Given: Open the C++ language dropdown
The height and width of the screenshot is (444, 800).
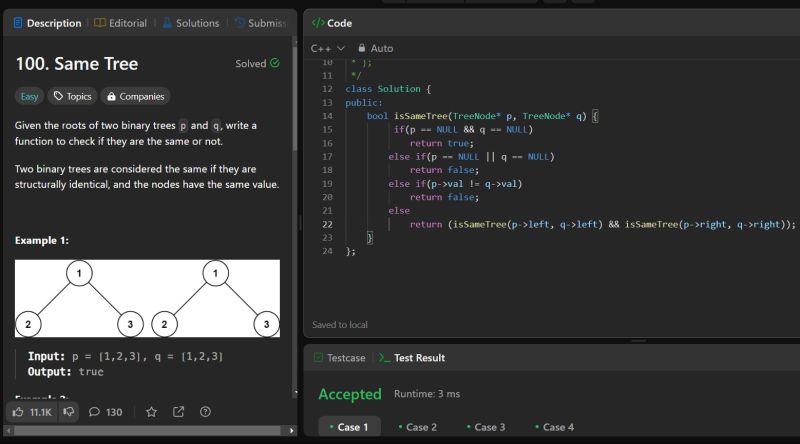Looking at the screenshot, I should coord(328,48).
